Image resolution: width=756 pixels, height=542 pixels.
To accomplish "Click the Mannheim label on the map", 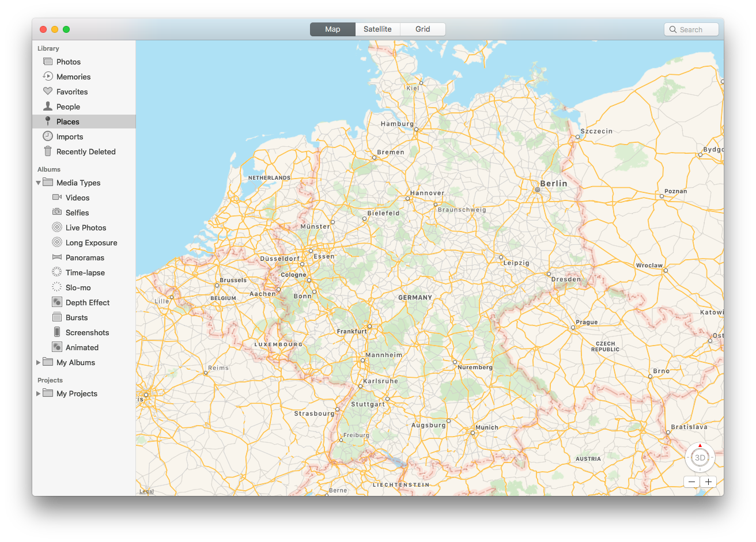I will tap(384, 355).
